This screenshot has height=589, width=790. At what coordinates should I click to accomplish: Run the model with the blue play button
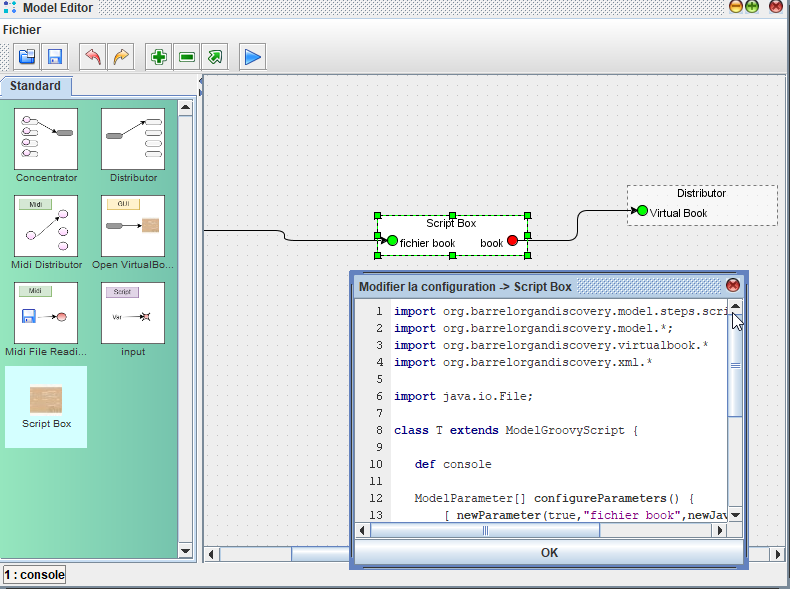click(x=253, y=57)
